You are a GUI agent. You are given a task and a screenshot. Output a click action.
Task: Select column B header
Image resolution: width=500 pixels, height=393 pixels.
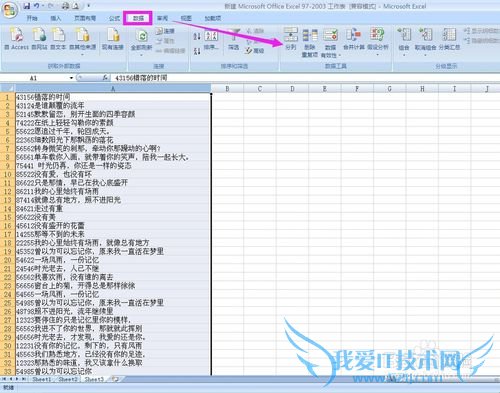click(227, 89)
